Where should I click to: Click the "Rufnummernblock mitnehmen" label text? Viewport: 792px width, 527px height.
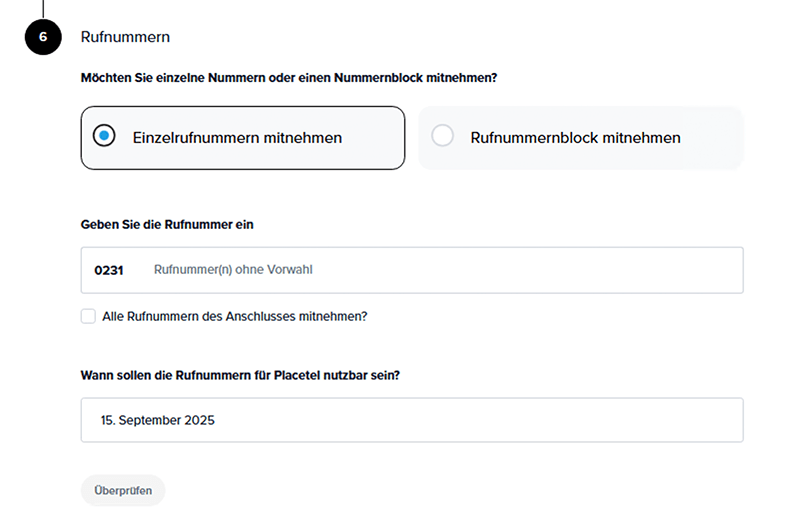[575, 138]
